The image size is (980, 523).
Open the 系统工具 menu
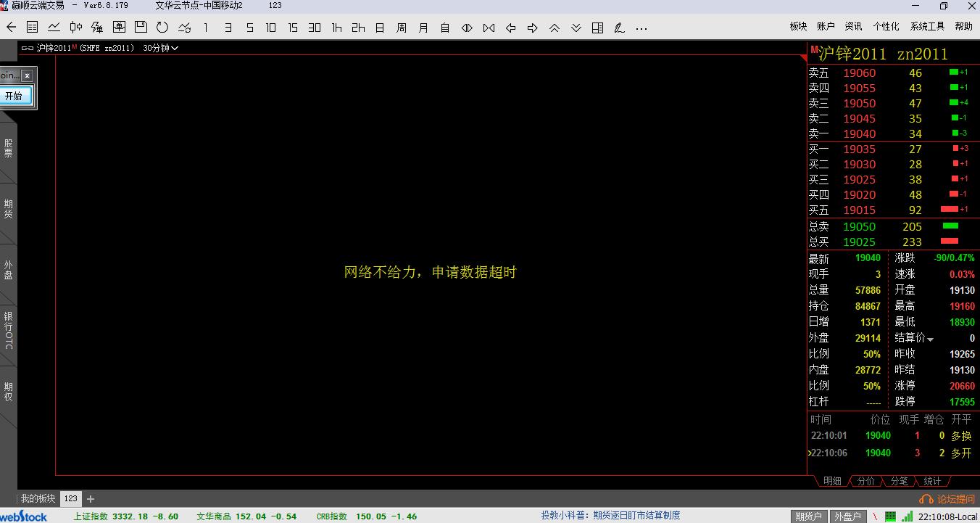[928, 26]
